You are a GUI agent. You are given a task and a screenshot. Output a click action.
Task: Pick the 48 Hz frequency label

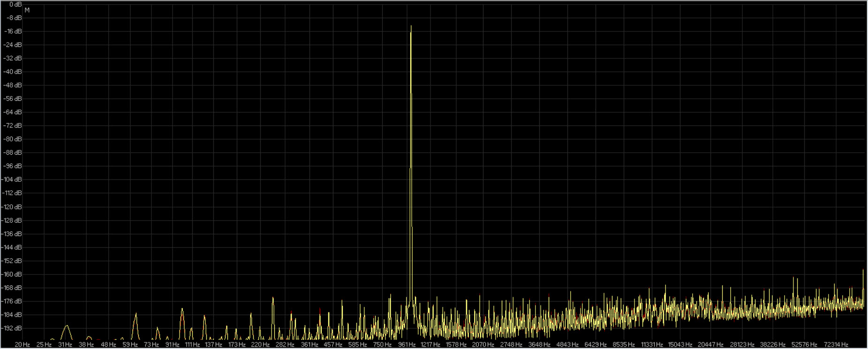[108, 344]
